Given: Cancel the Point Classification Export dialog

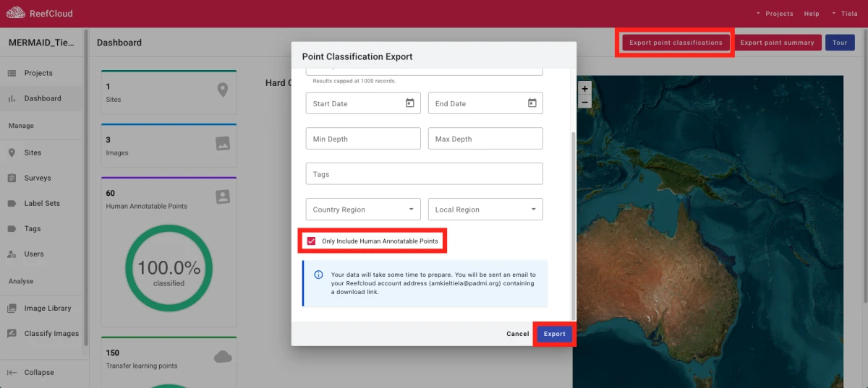Looking at the screenshot, I should point(518,334).
